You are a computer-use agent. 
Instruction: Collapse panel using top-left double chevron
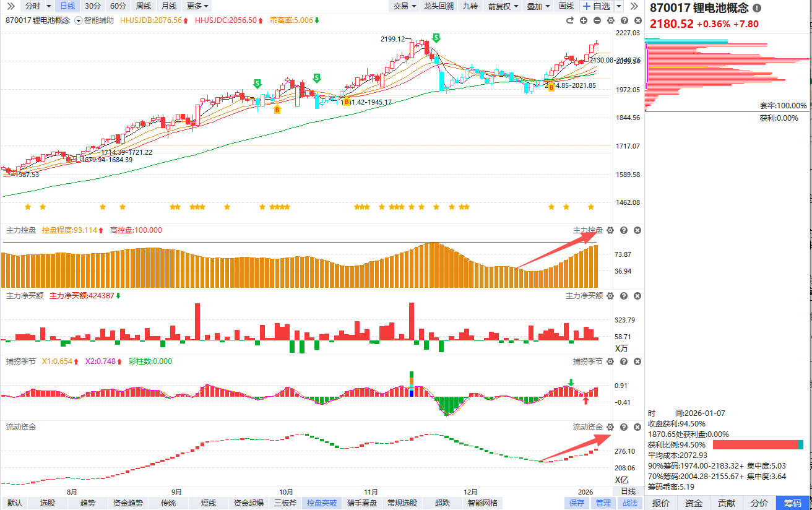[x=10, y=6]
